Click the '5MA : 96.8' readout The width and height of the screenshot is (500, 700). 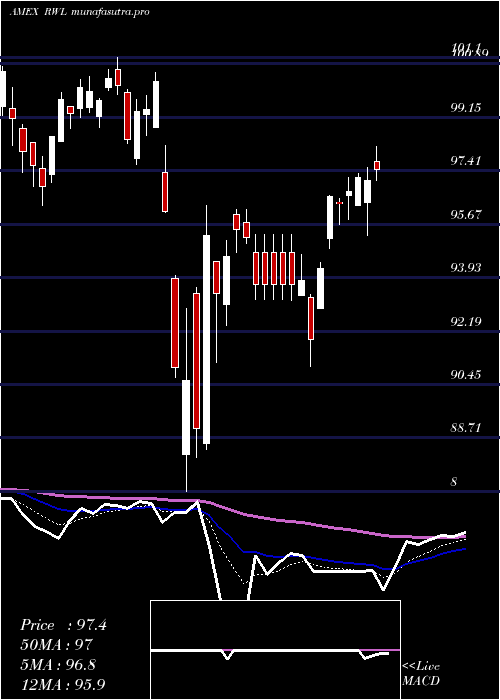click(58, 664)
